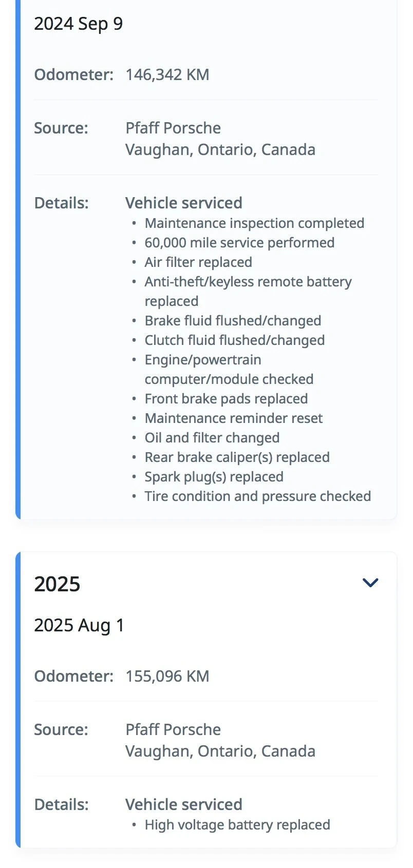
Task: Click the Rear brake caliper(s) replaced entry
Action: [x=237, y=457]
